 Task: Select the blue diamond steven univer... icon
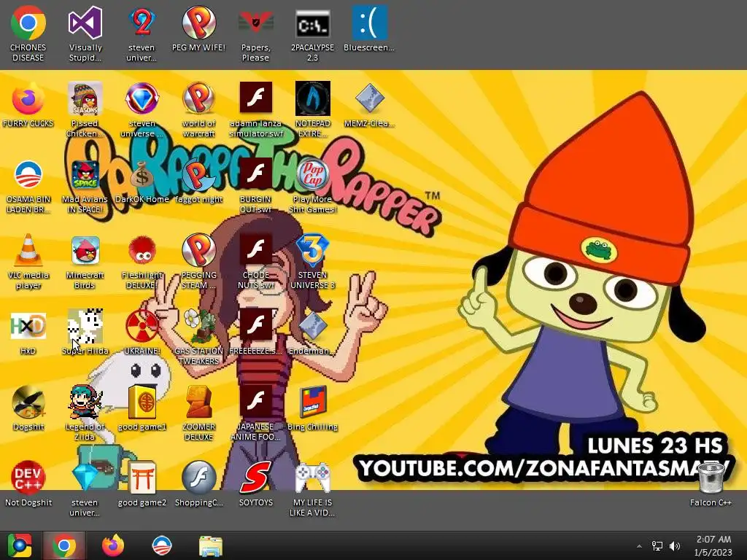[x=85, y=478]
